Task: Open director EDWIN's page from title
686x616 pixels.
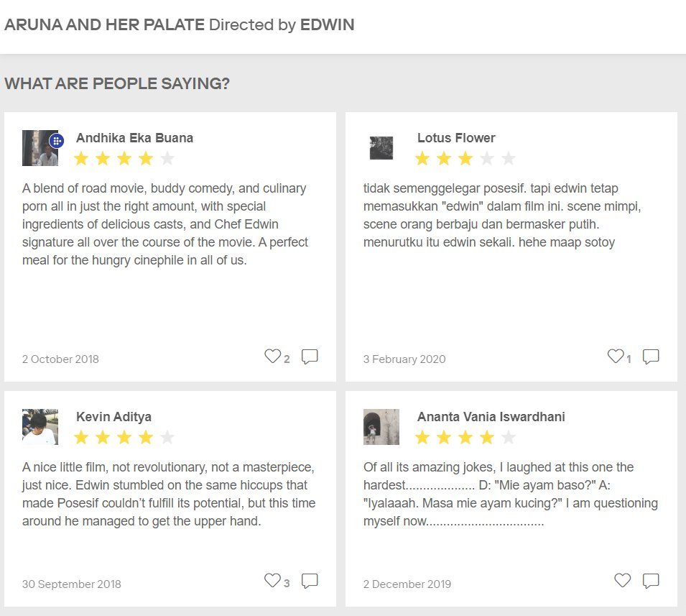Action: [328, 24]
